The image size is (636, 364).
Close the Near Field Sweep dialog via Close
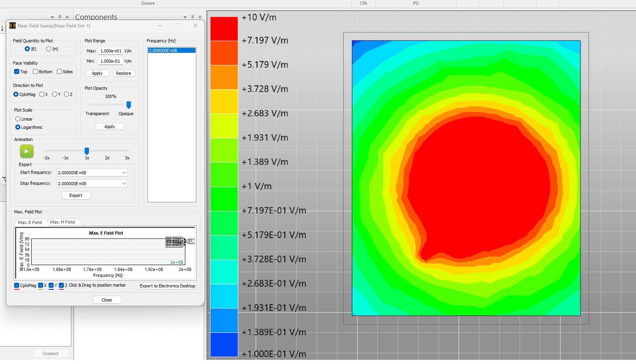(107, 300)
